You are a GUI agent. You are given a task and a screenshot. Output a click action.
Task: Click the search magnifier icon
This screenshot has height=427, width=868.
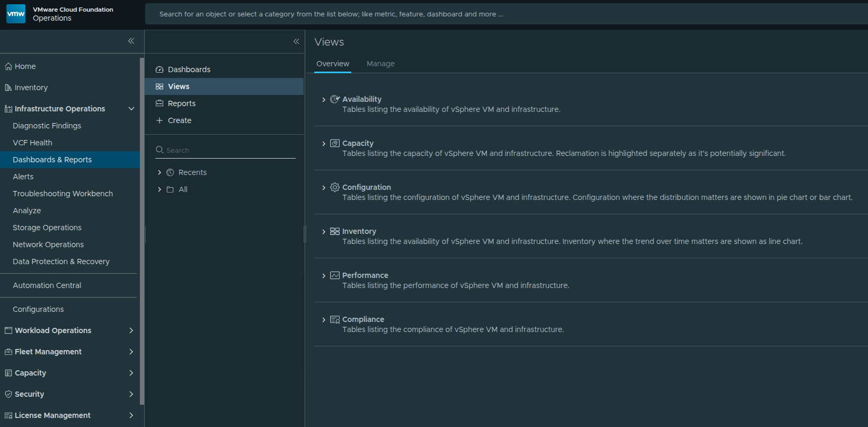pos(160,150)
